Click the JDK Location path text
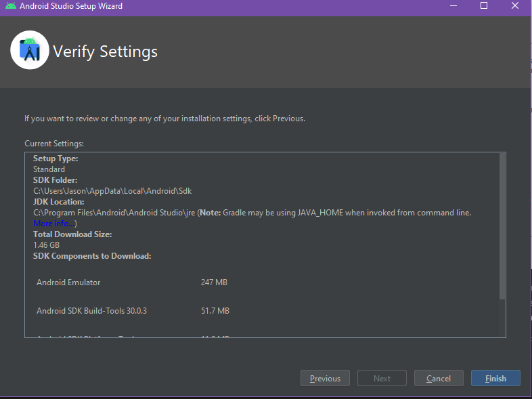The image size is (532, 399). point(114,213)
